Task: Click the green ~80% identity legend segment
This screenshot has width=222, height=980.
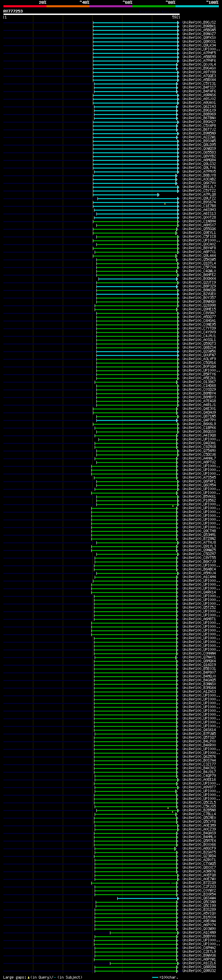Action: [154, 6]
